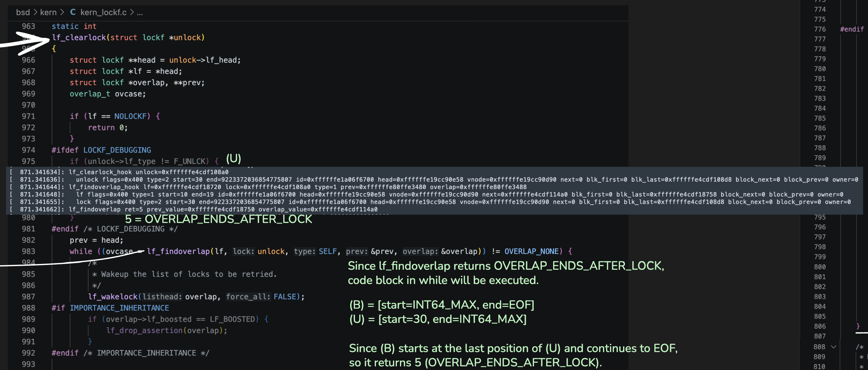Click the #endif text in right editor
The width and height of the screenshot is (868, 370).
coord(852,29)
